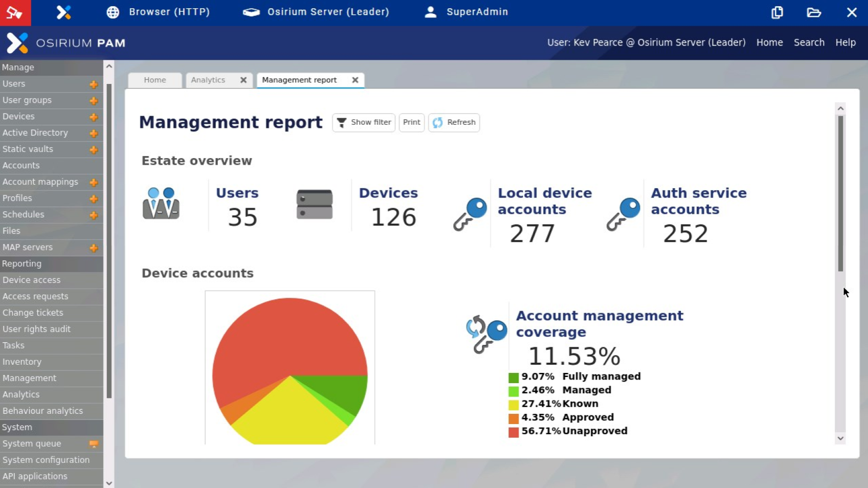Click the yellow Known legend swatch
The height and width of the screenshot is (488, 868).
514,405
